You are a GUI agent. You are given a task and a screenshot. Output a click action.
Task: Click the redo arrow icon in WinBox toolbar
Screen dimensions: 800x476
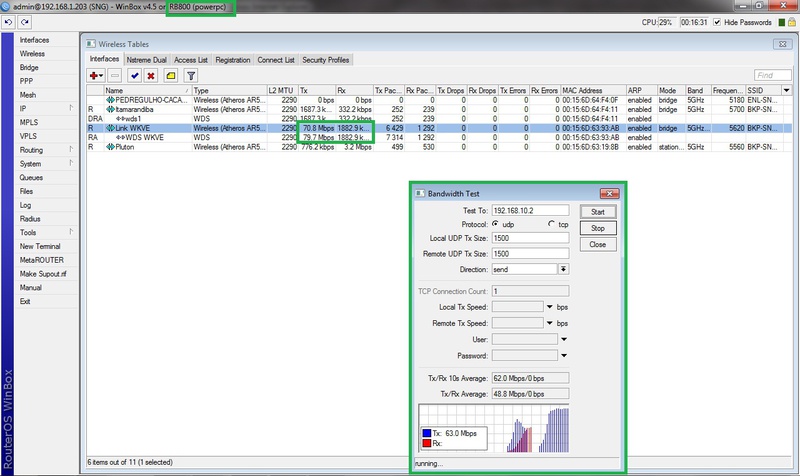(x=24, y=21)
